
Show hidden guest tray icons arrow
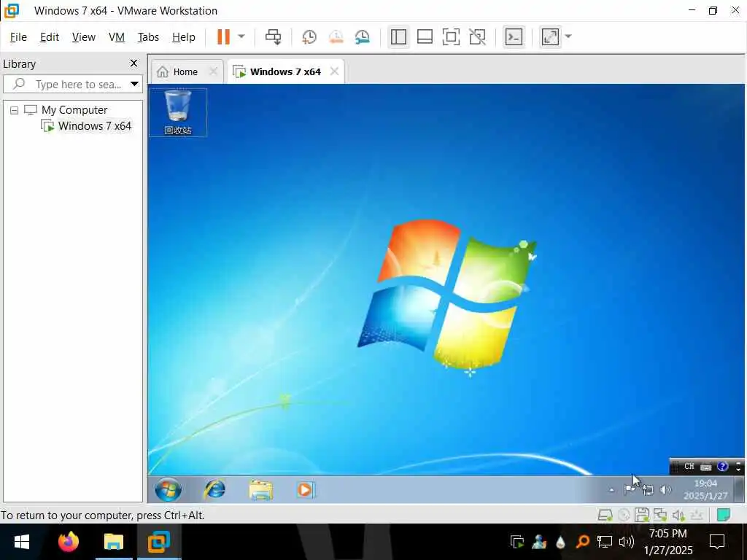coord(611,490)
